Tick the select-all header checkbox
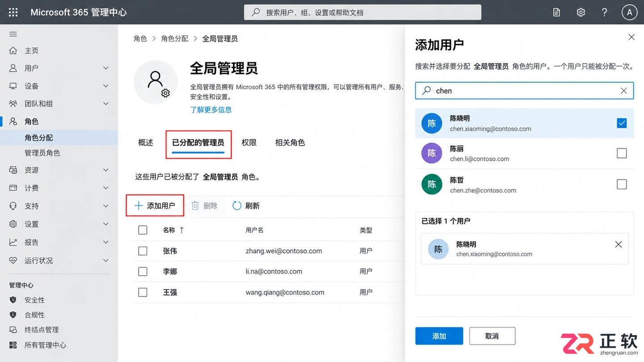644x362 pixels. tap(143, 230)
